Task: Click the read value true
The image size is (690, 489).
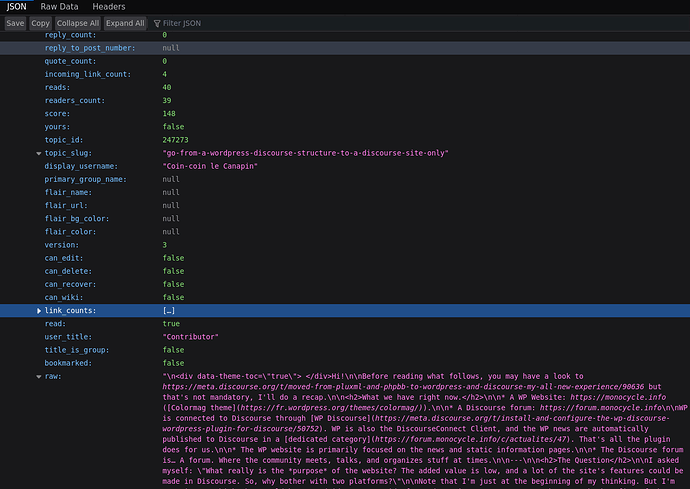Action: pos(171,324)
